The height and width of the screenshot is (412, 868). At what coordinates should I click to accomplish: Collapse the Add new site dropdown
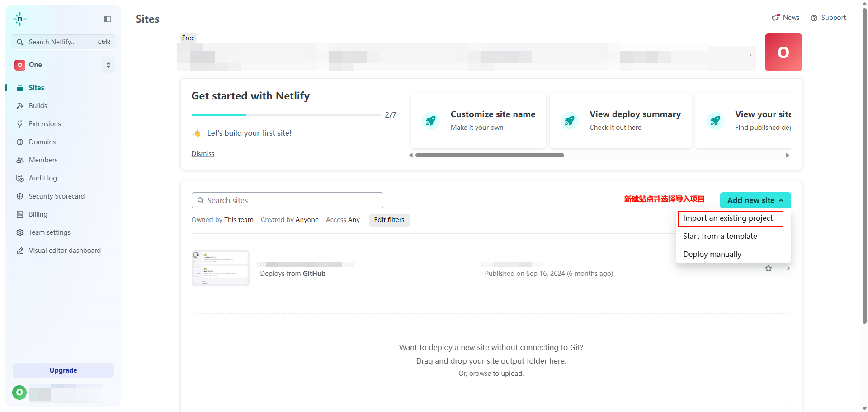pyautogui.click(x=755, y=200)
